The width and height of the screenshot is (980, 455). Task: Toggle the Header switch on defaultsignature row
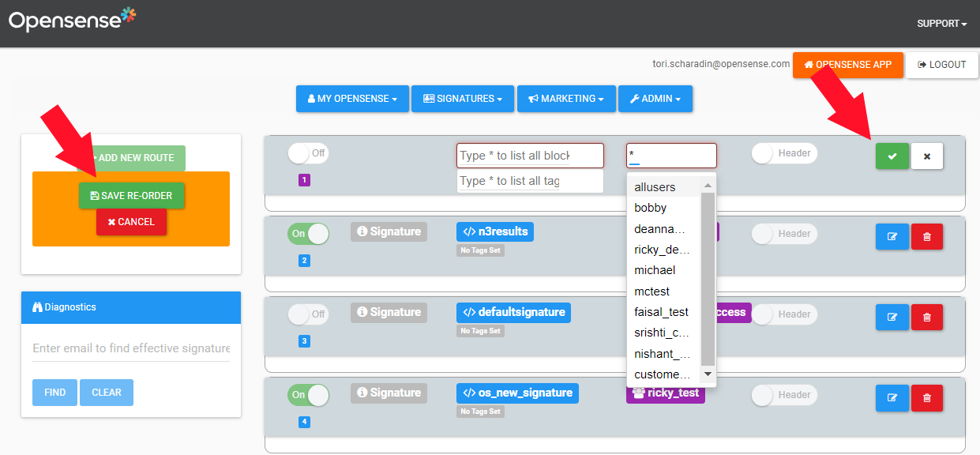tap(784, 314)
